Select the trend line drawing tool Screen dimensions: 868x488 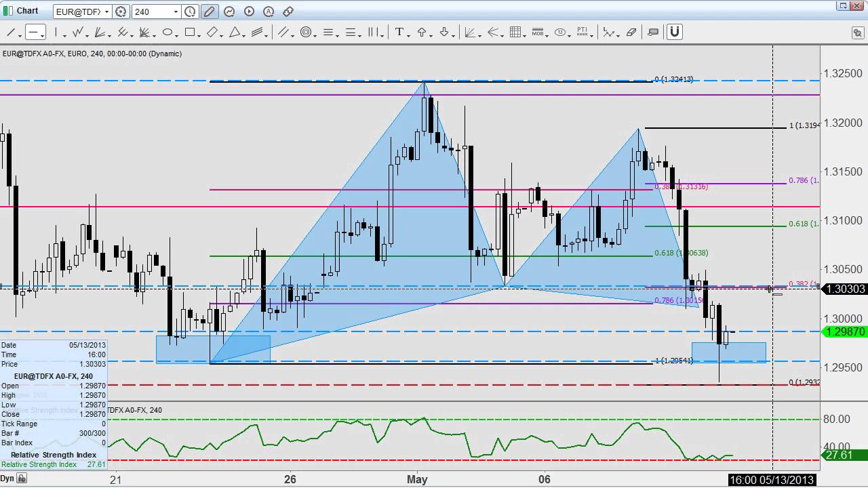tap(12, 32)
